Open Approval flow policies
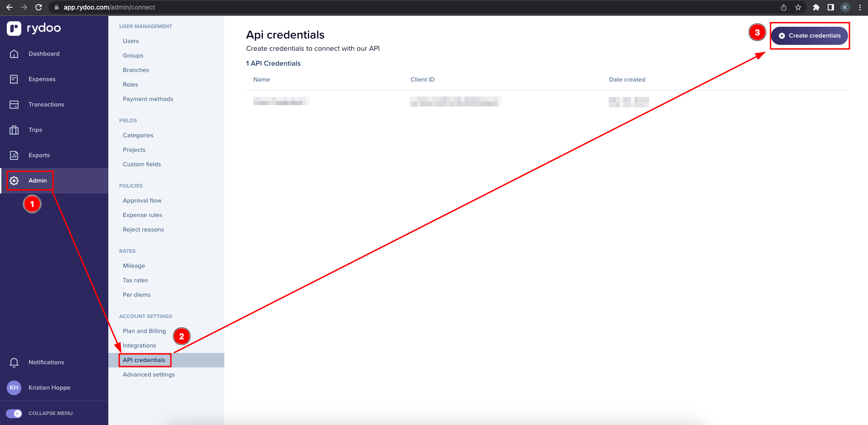This screenshot has height=425, width=868. [142, 201]
